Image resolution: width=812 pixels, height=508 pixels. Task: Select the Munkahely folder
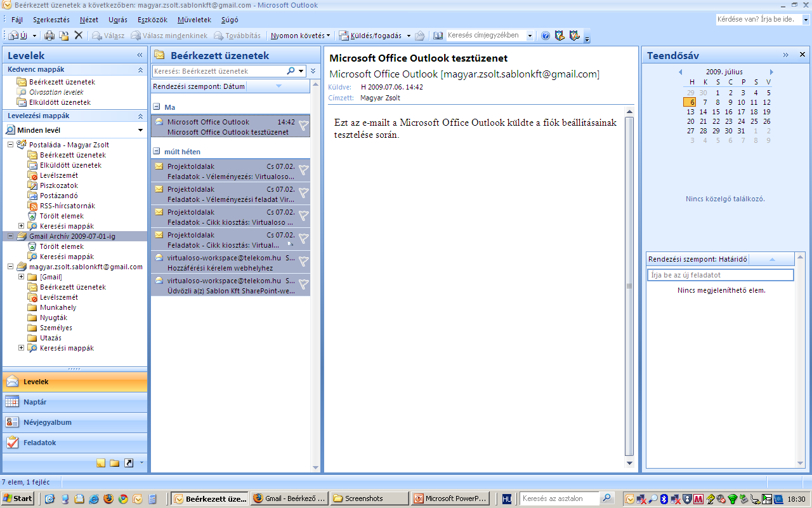click(58, 307)
